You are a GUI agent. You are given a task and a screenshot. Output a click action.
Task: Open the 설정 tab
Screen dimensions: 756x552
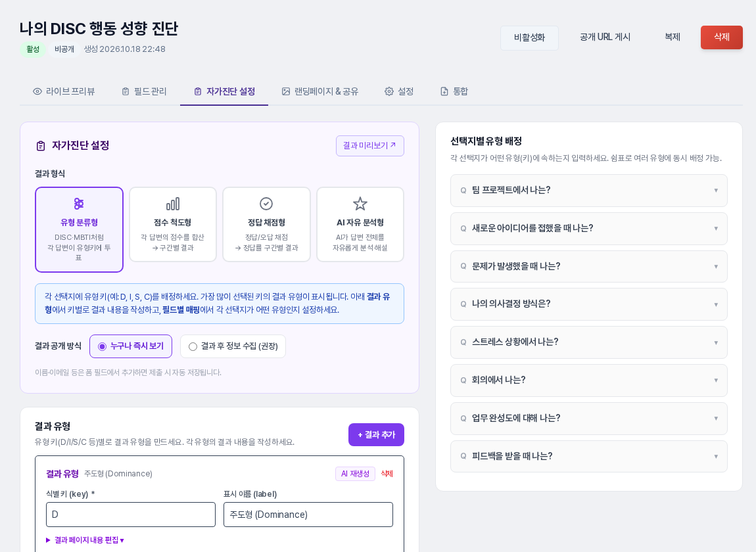tap(399, 91)
